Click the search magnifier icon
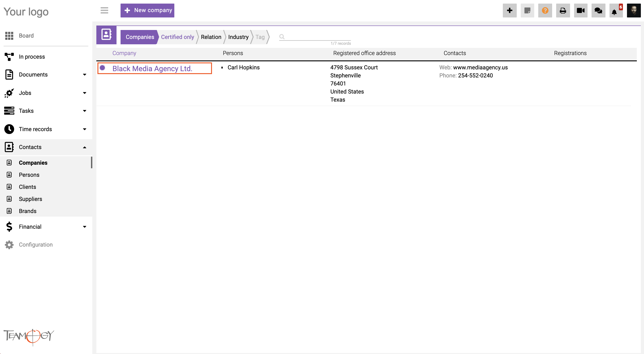Viewport: 644px width, 354px height. (282, 37)
